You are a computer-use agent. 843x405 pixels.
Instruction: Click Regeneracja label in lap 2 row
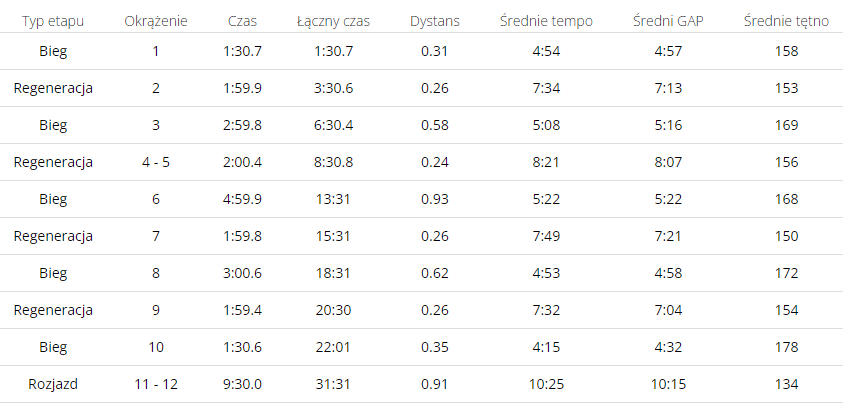coord(53,88)
